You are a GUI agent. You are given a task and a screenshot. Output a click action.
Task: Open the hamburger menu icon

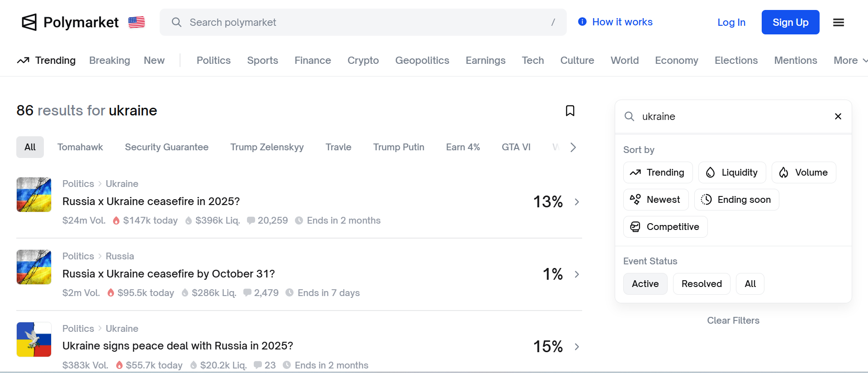click(838, 22)
